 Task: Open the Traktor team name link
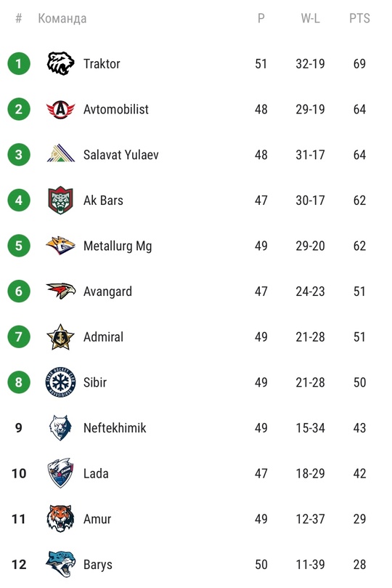102,64
